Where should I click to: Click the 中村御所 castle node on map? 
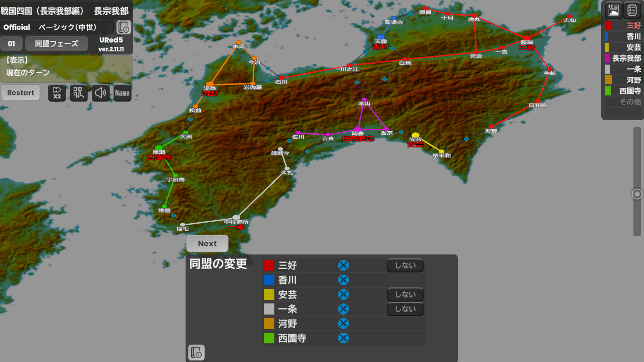[x=236, y=218]
